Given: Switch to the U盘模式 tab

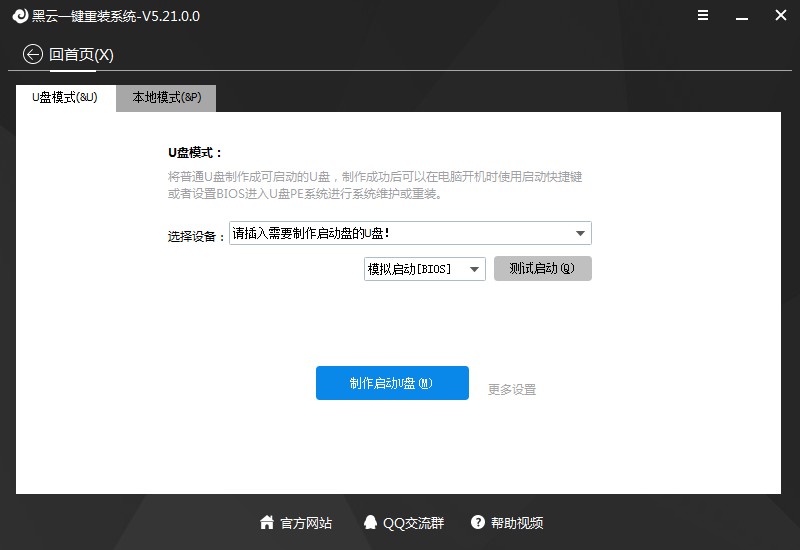Looking at the screenshot, I should 65,98.
